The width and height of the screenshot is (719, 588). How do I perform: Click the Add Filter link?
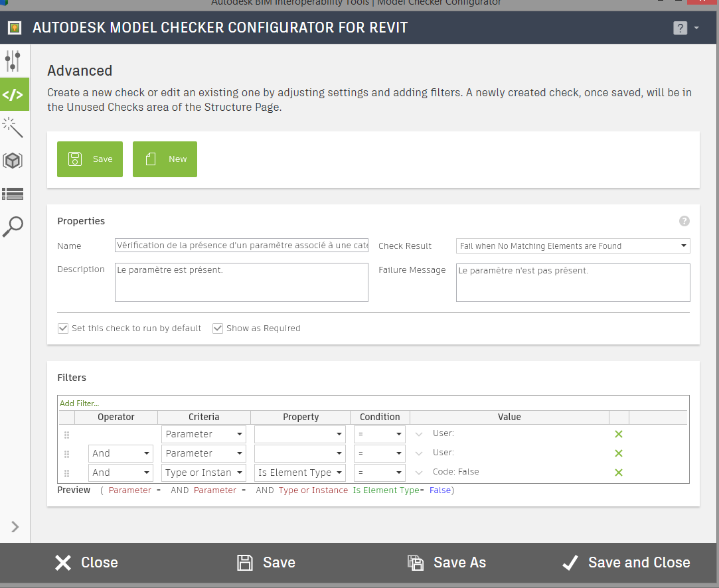pos(79,403)
